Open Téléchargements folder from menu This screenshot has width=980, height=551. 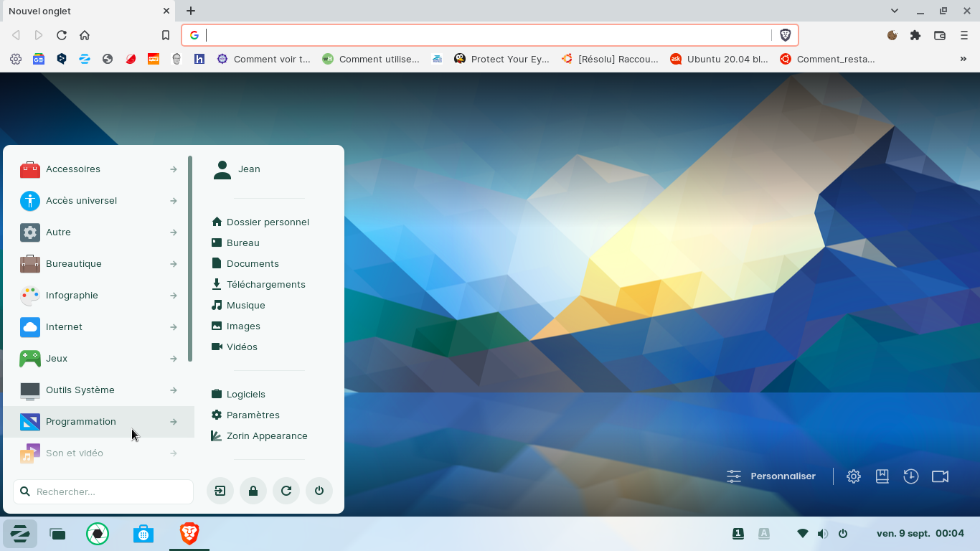pos(265,284)
